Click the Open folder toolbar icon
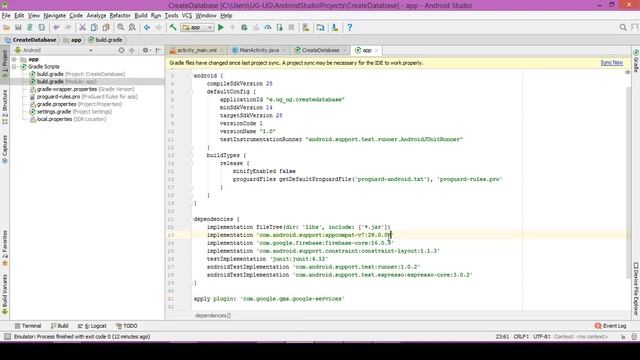The height and width of the screenshot is (360, 640). [6, 27]
